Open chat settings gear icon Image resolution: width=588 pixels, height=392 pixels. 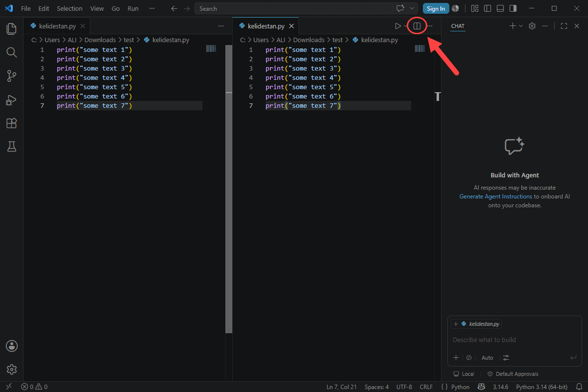pos(532,26)
